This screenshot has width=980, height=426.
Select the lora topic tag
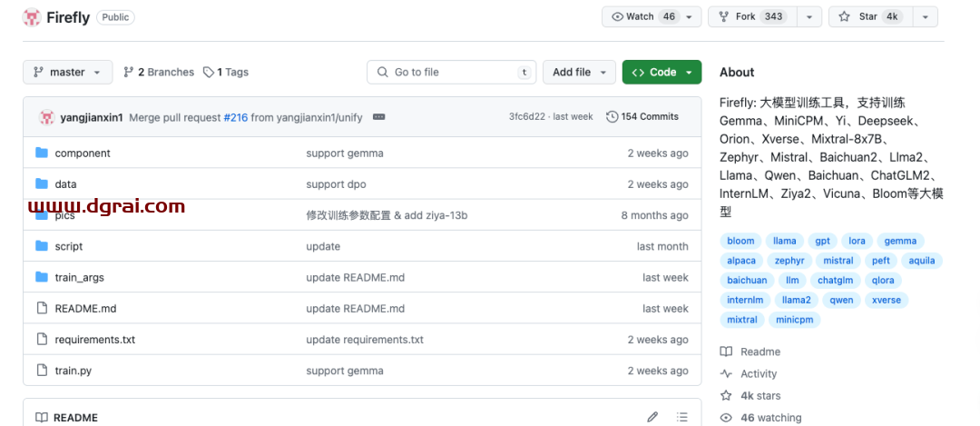857,241
